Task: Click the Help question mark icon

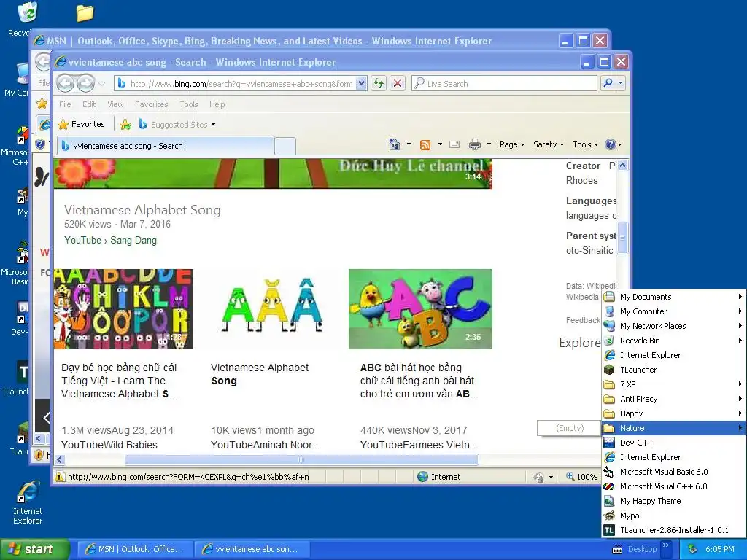Action: (x=611, y=144)
